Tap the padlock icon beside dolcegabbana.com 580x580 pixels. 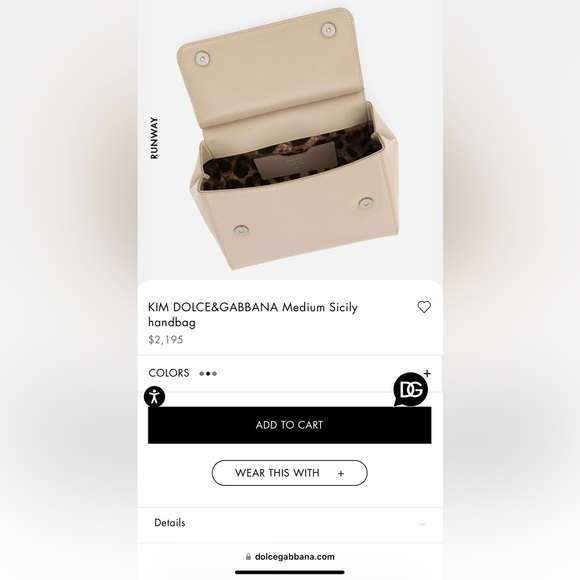pos(248,557)
